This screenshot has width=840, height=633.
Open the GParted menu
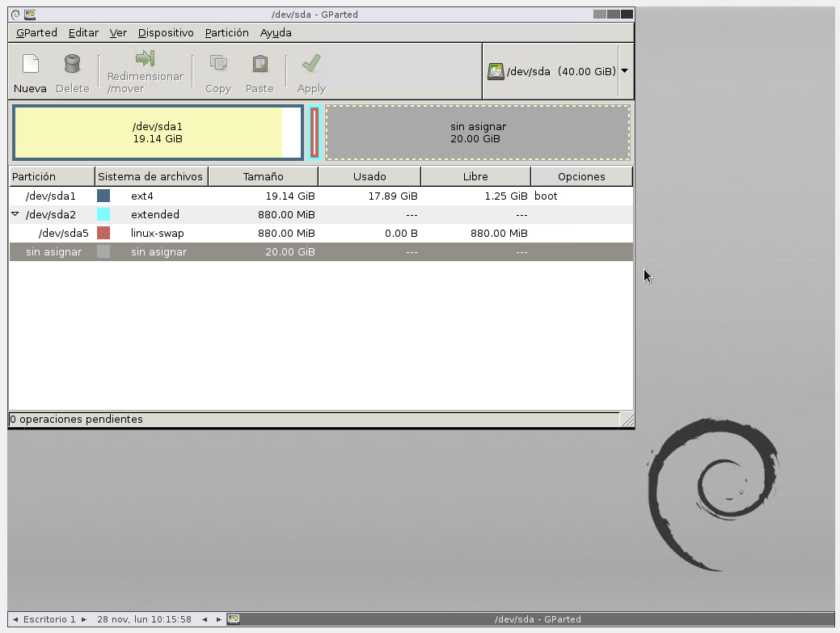(x=36, y=32)
